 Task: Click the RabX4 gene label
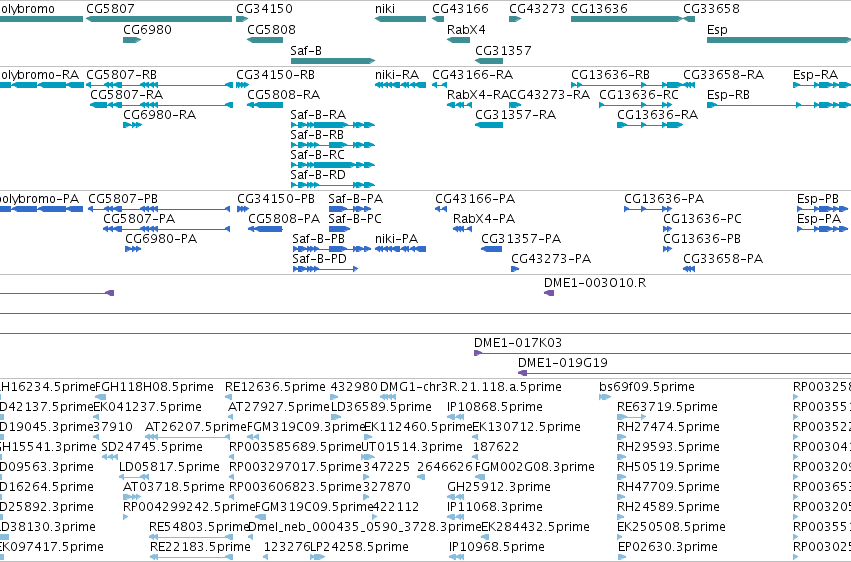pyautogui.click(x=466, y=30)
